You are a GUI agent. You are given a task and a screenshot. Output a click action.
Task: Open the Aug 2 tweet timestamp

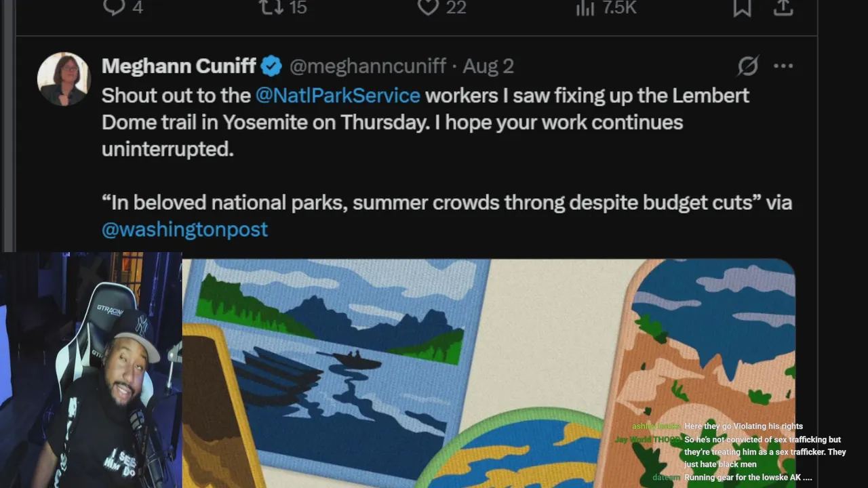pyautogui.click(x=488, y=66)
